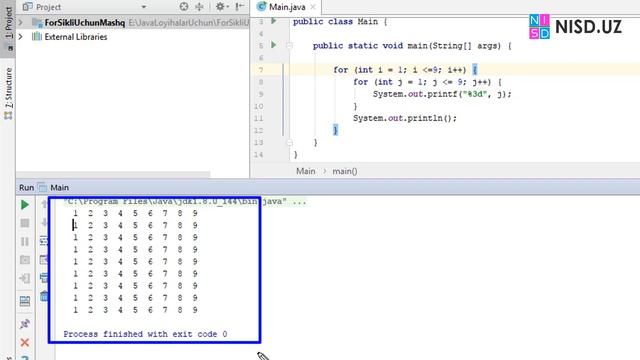The image size is (640, 360).
Task: Click line number 7 in gutter
Action: point(261,70)
